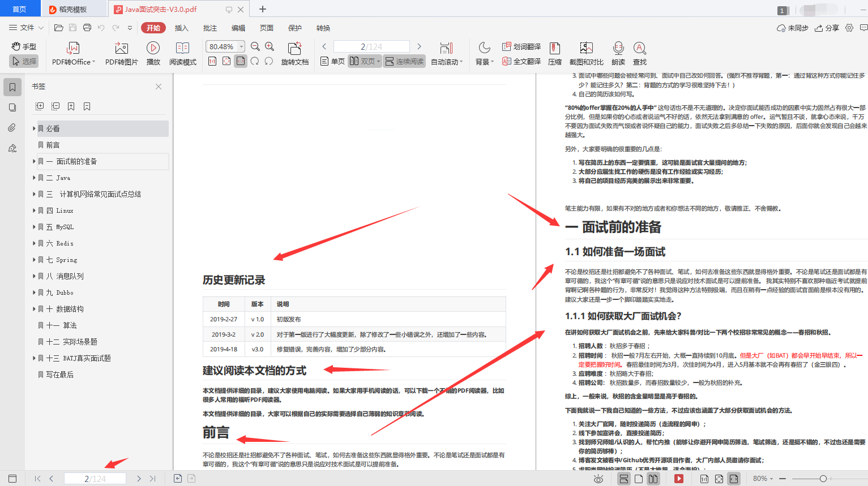The height and width of the screenshot is (486, 868).
Task: Expand the 七 Spring bookmark
Action: pyautogui.click(x=34, y=260)
